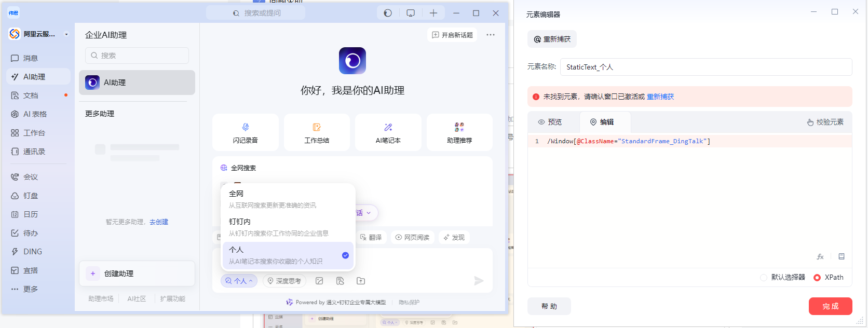Click the 帮 助 button
Screen dimensions: 868x328
[549, 306]
